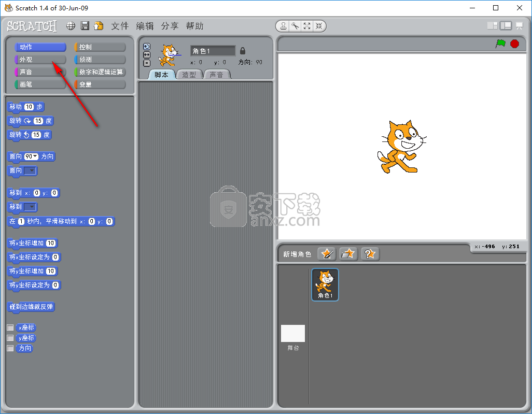Select the shrink sprite tool
This screenshot has width=532, height=414.
coord(319,26)
